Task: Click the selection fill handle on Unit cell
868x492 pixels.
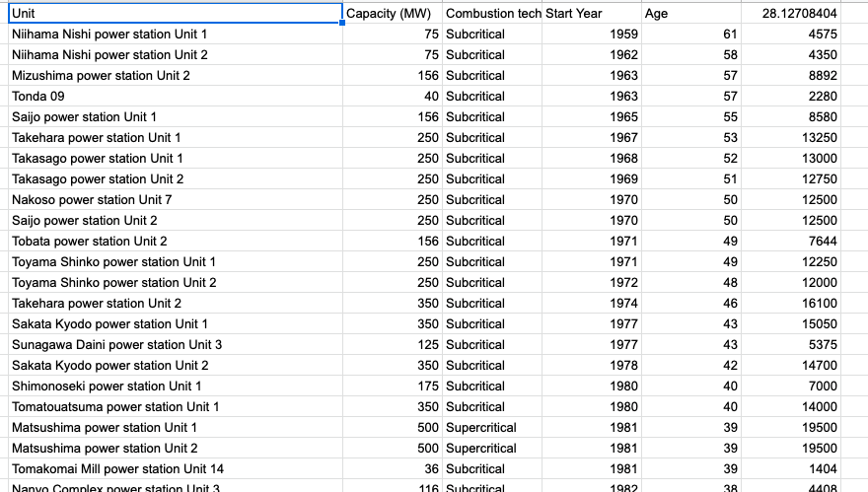Action: pos(342,23)
